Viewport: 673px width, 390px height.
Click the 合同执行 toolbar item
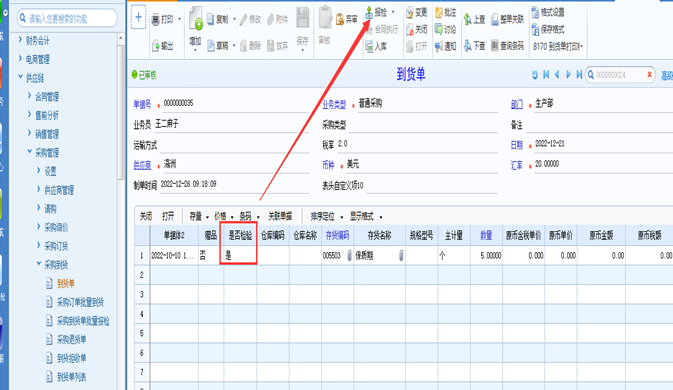[x=382, y=29]
